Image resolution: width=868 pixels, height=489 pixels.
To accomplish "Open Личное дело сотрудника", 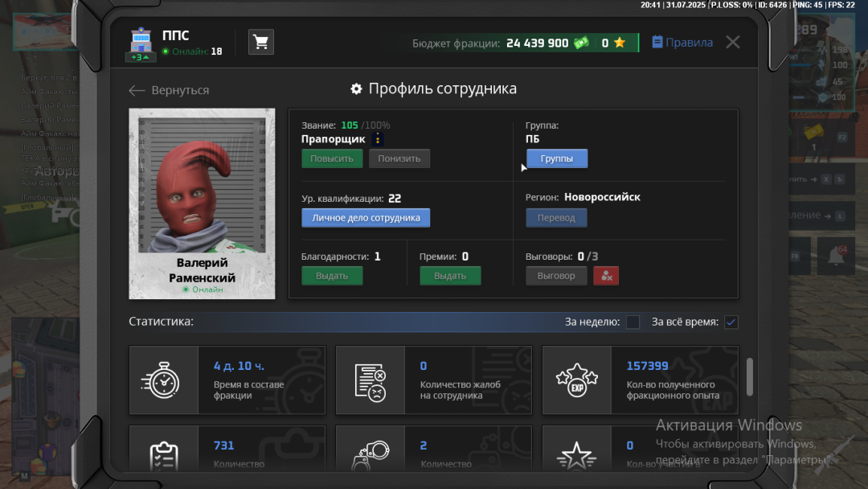I will pos(366,218).
